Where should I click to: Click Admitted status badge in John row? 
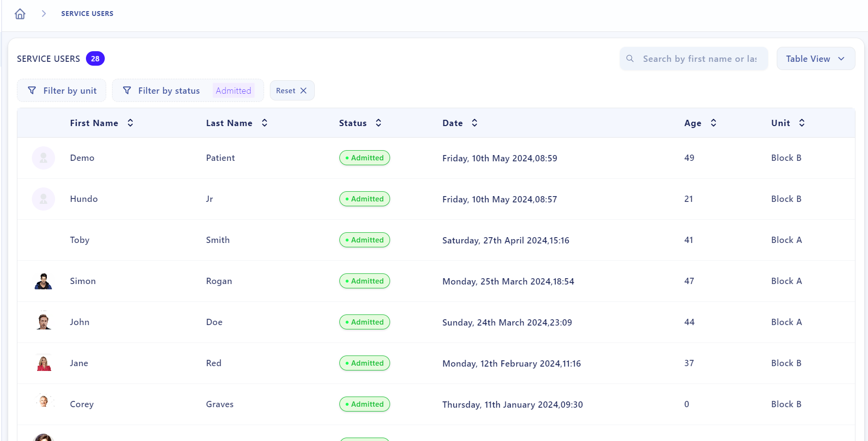pyautogui.click(x=364, y=322)
